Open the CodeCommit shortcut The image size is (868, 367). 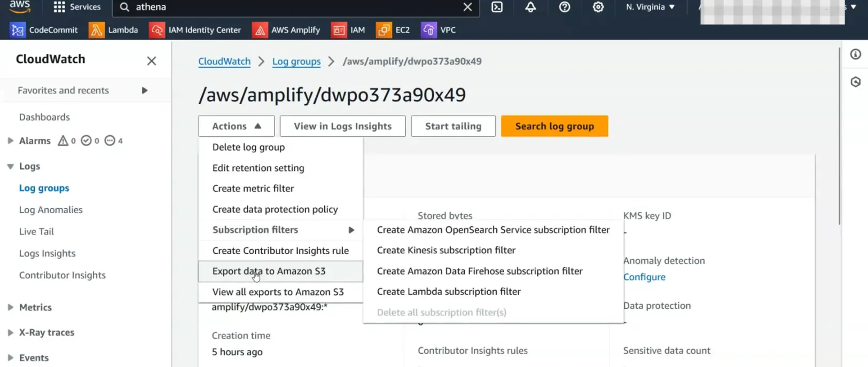click(44, 30)
